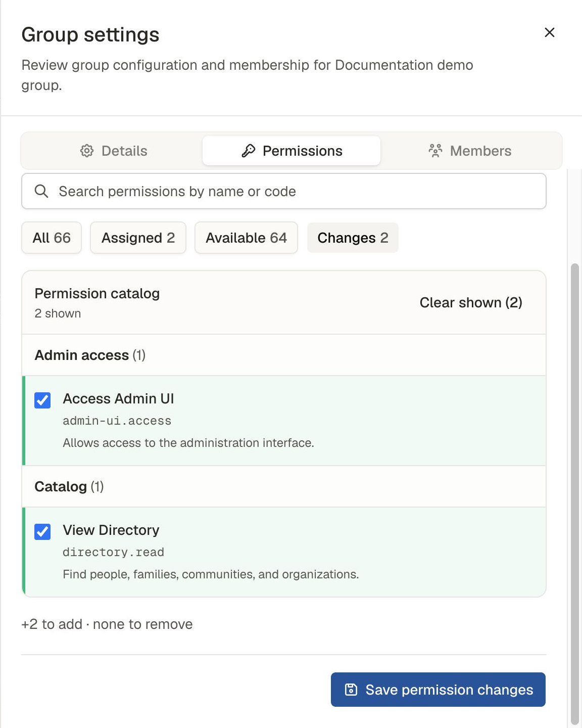Click the vertical scrollbar thumb
This screenshot has height=728, width=582.
pos(574,493)
